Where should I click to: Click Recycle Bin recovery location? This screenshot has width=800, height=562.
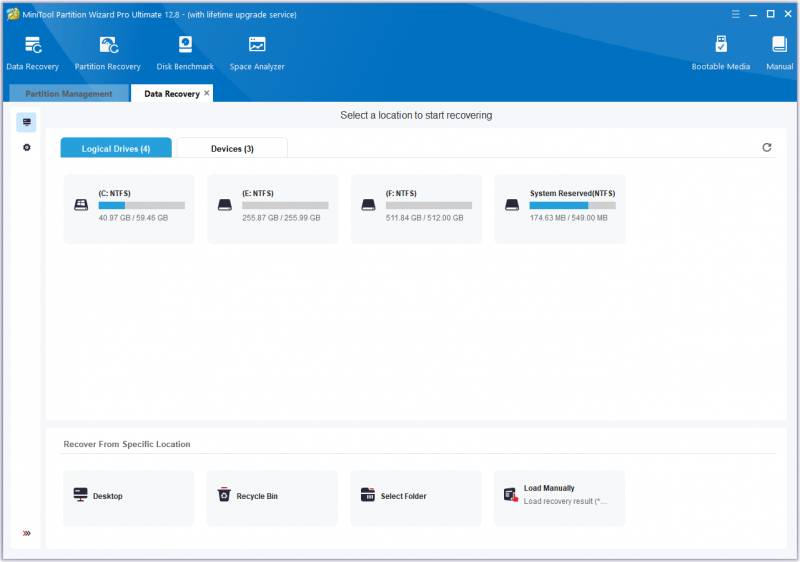[272, 498]
